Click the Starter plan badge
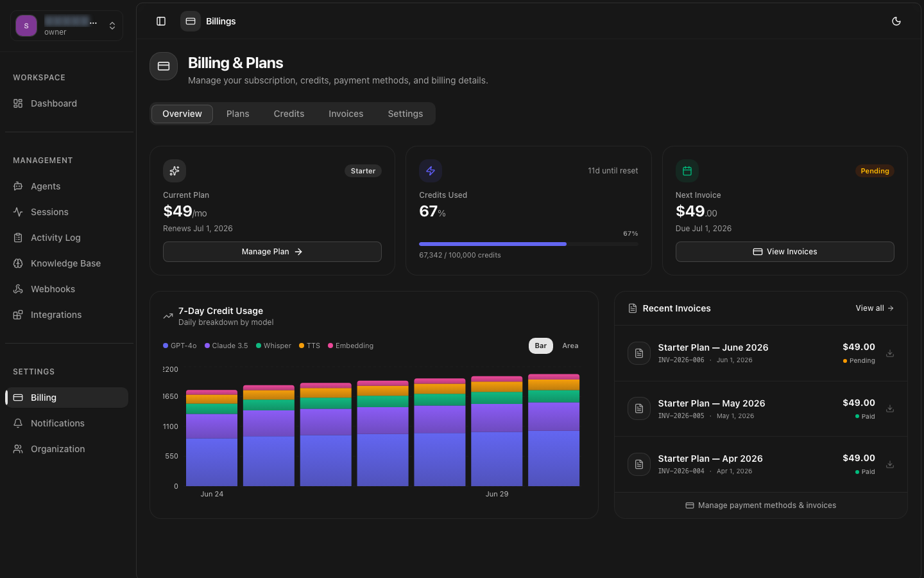 tap(363, 171)
